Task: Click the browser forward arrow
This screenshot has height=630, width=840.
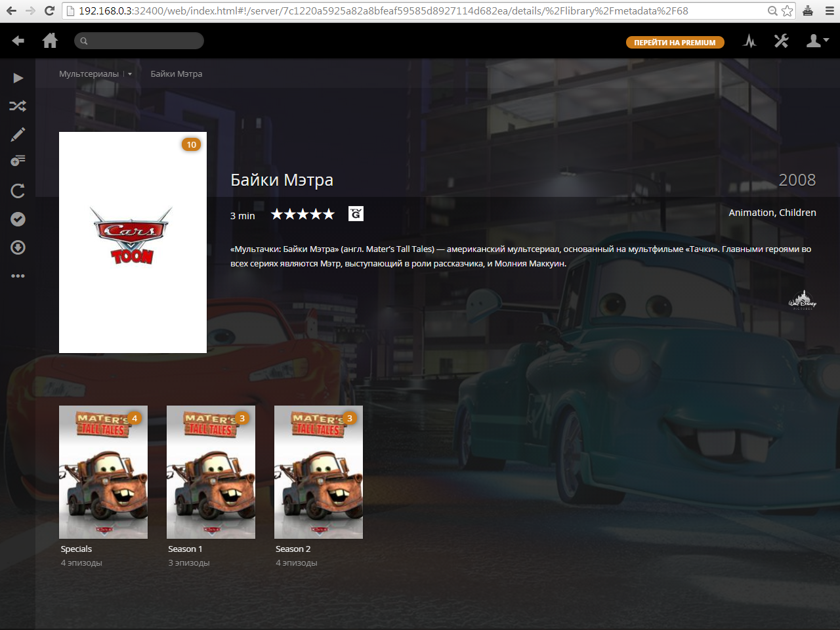Action: click(x=30, y=10)
